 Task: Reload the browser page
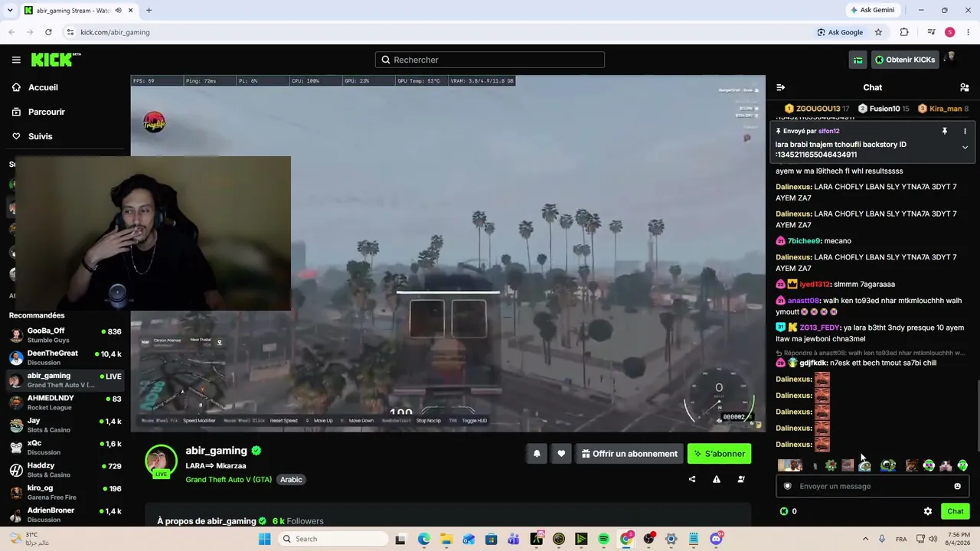tap(48, 32)
